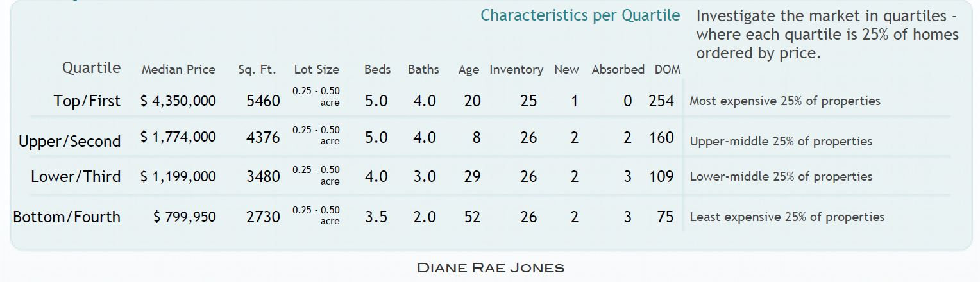Click the Characteristics per Quartile title
This screenshot has width=980, height=282.
pyautogui.click(x=580, y=15)
